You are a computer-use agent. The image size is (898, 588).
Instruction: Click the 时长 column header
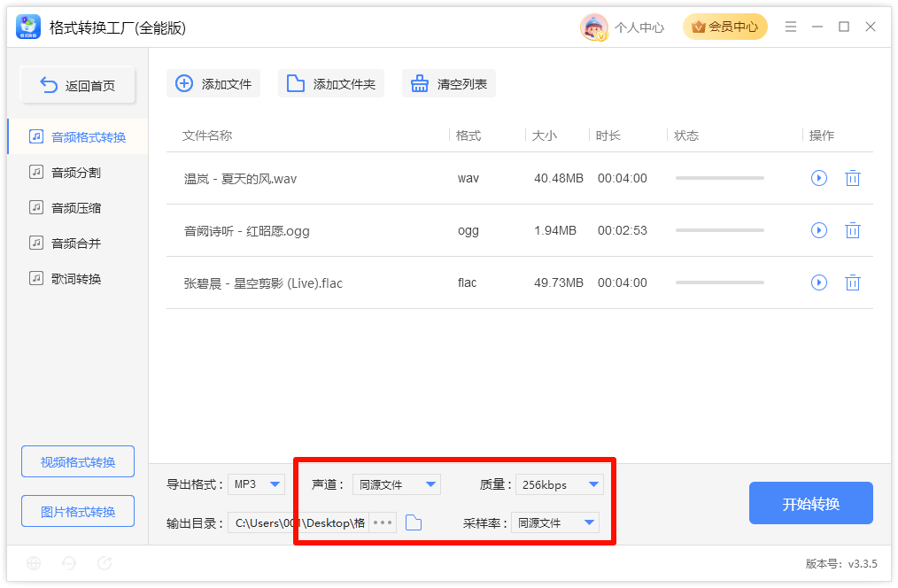(608, 135)
